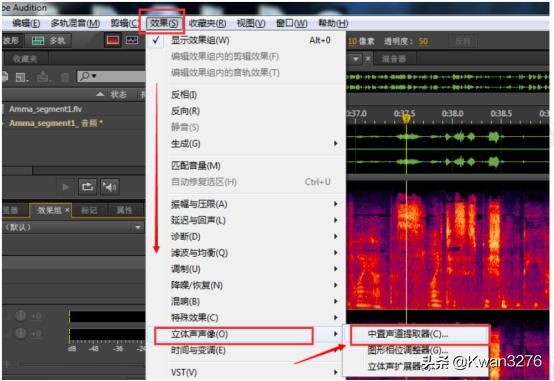Click the 0:38.0 mark on the time ruler
Viewport: 554px width, 381px height.
pyautogui.click(x=452, y=113)
